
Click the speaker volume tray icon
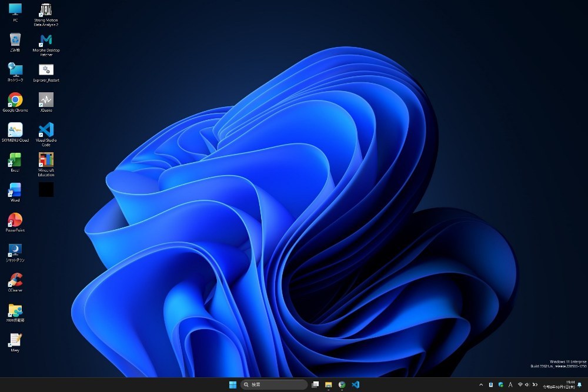(527, 384)
